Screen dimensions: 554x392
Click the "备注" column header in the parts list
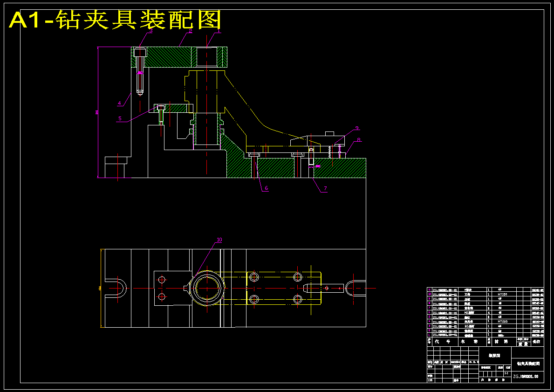tap(536, 342)
